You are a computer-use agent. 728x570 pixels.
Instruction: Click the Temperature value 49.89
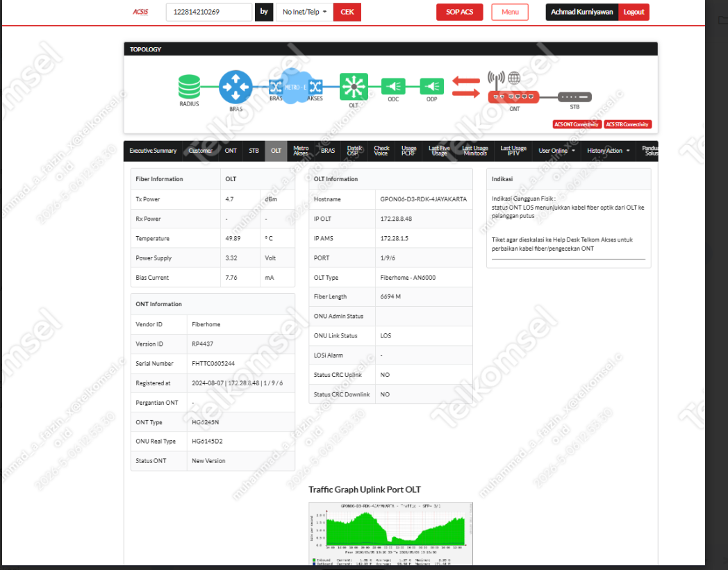[233, 239]
